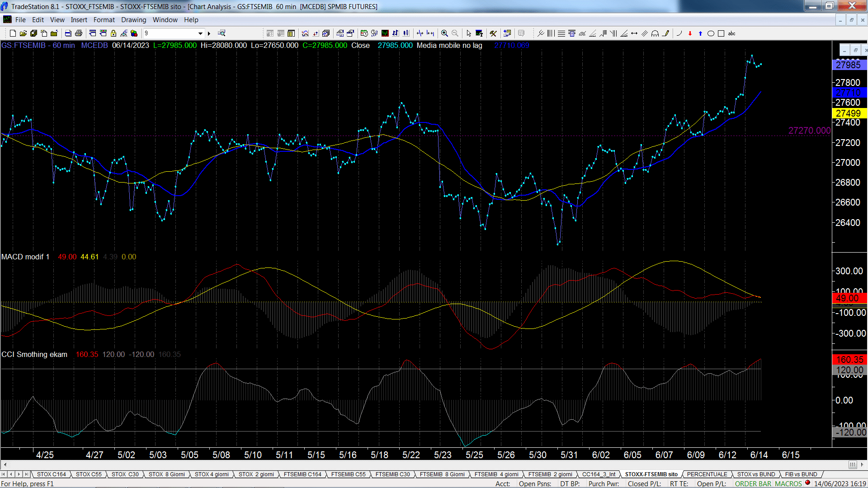Select the blue up arrow tool

pyautogui.click(x=700, y=33)
